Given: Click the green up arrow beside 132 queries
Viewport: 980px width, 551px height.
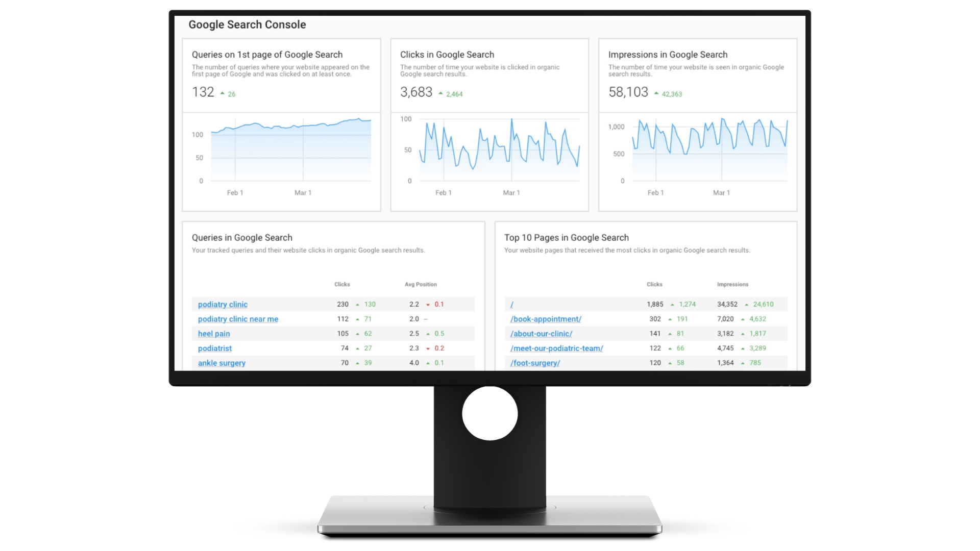Looking at the screenshot, I should pos(223,92).
